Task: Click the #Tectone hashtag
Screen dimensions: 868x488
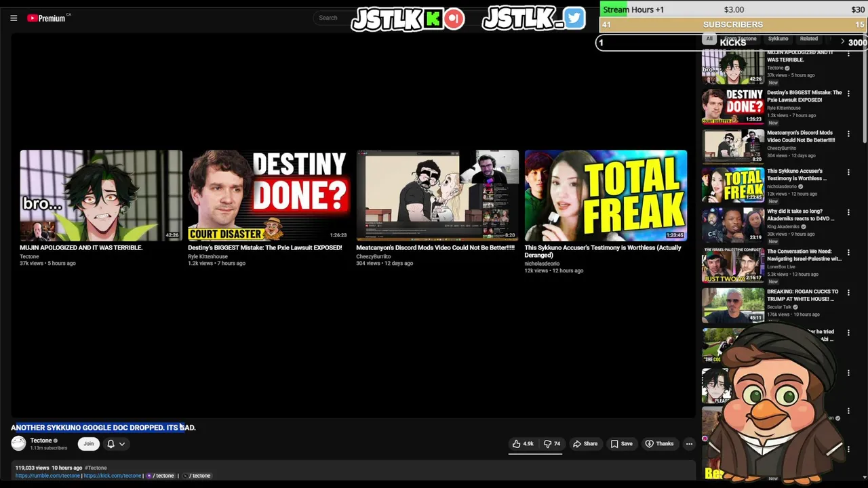Action: (96, 468)
